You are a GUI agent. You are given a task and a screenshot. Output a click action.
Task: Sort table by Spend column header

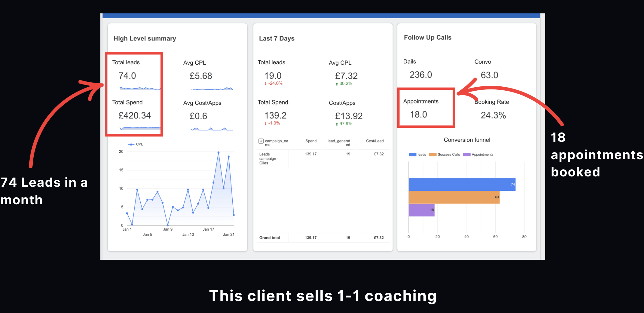(311, 141)
